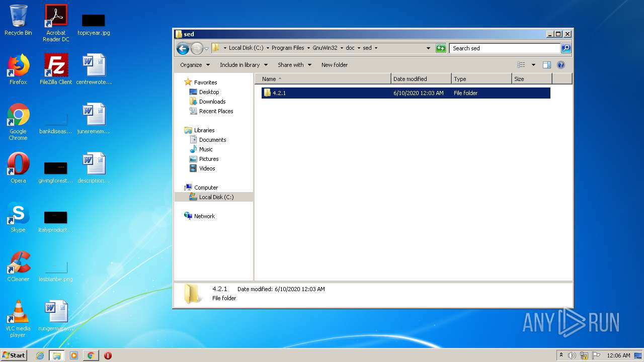The width and height of the screenshot is (644, 362).
Task: Click the Explorer forward arrow button
Action: [197, 48]
